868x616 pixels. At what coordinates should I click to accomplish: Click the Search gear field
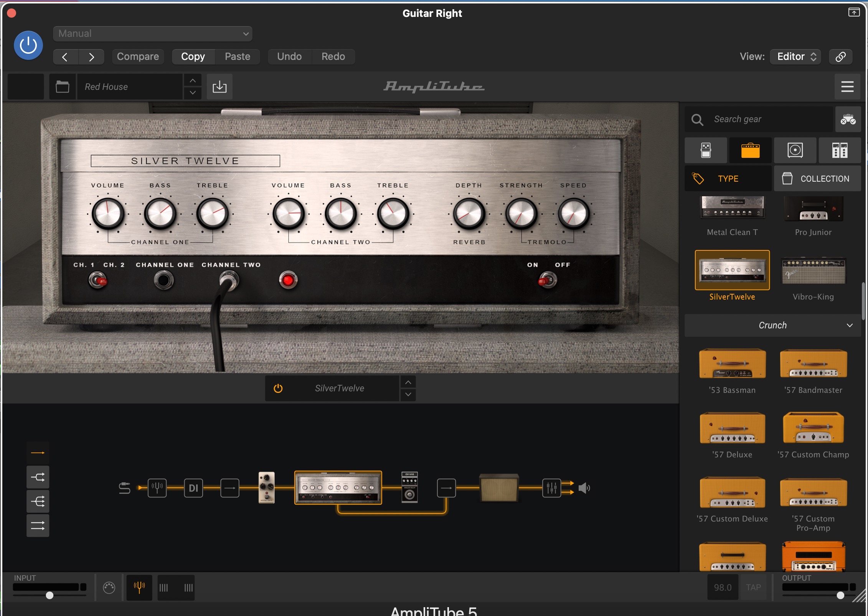759,119
